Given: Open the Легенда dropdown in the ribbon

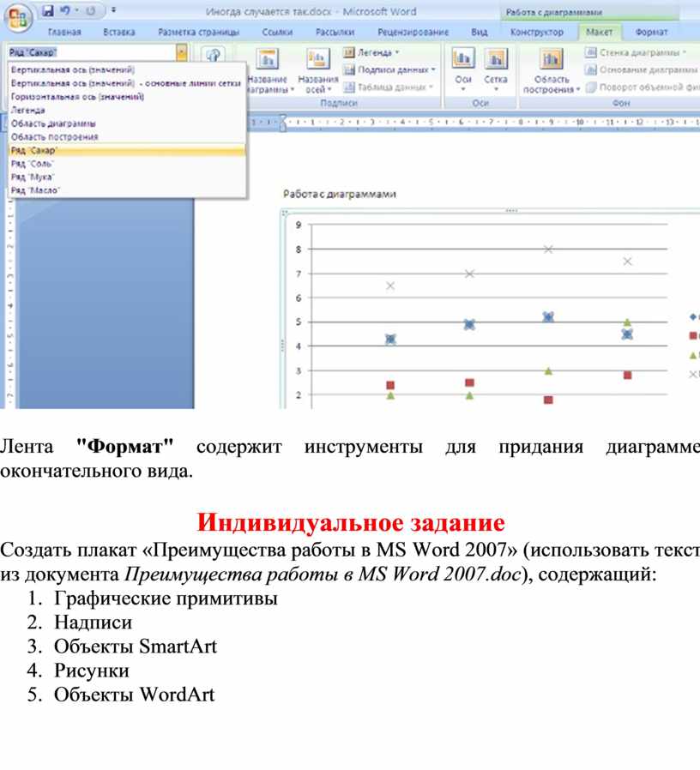Looking at the screenshot, I should pyautogui.click(x=371, y=52).
